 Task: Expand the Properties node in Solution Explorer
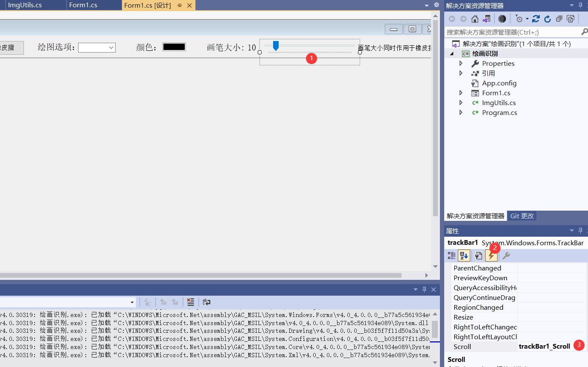pyautogui.click(x=461, y=63)
